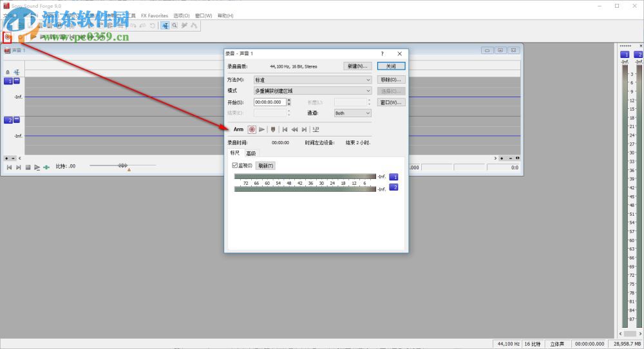The width and height of the screenshot is (644, 349).
Task: Open the 选项(O) menu
Action: coord(181,15)
